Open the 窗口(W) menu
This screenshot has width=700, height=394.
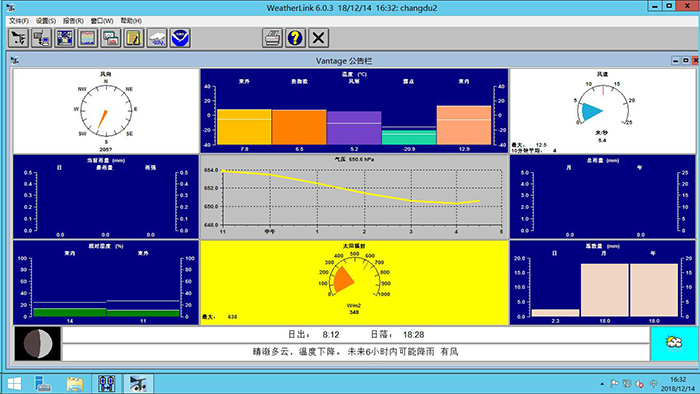(102, 21)
